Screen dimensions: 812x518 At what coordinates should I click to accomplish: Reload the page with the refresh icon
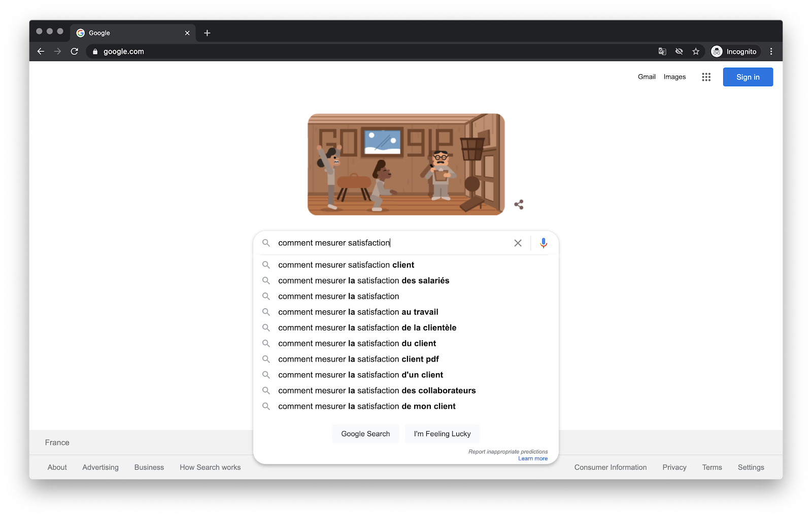point(75,51)
